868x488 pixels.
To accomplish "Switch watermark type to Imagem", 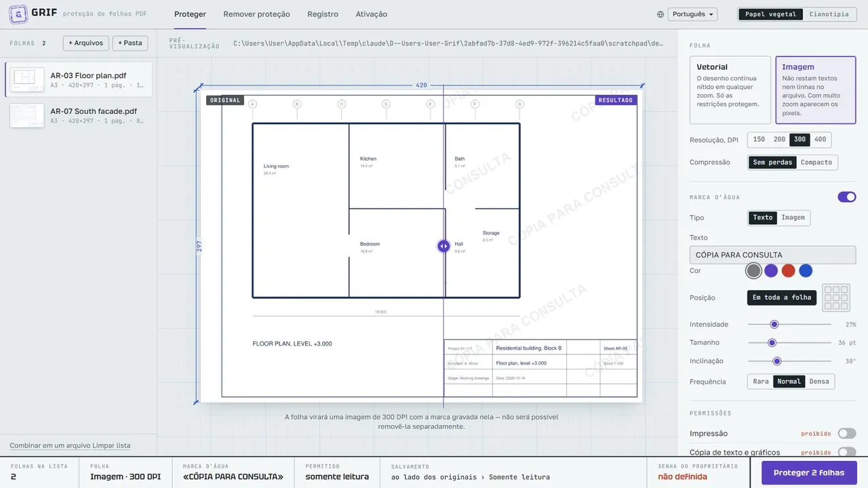I will [793, 218].
